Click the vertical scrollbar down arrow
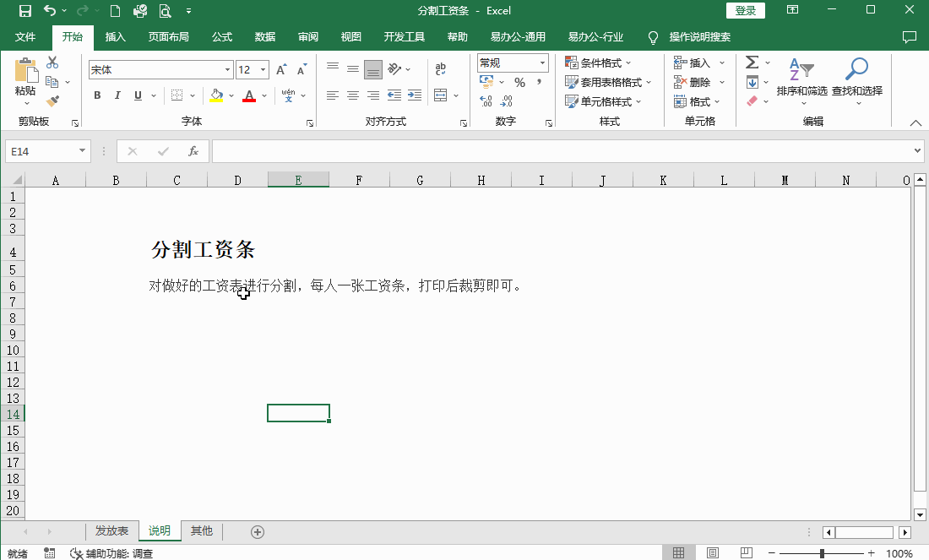 [920, 514]
